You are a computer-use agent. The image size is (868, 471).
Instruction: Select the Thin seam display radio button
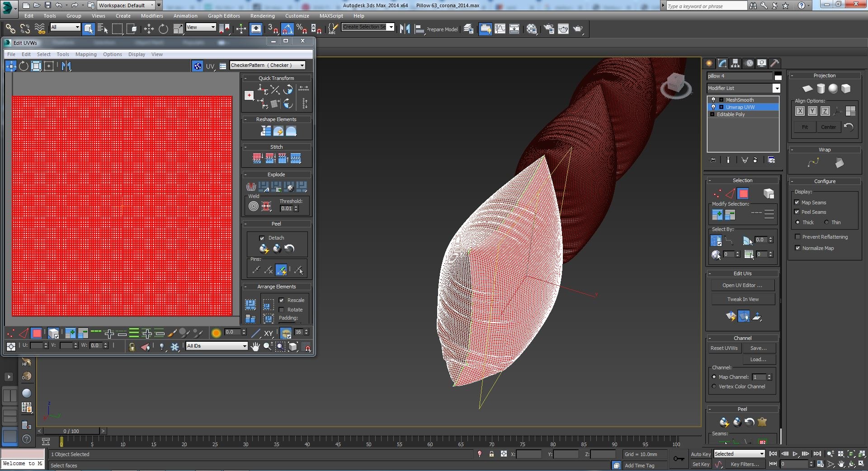(826, 222)
